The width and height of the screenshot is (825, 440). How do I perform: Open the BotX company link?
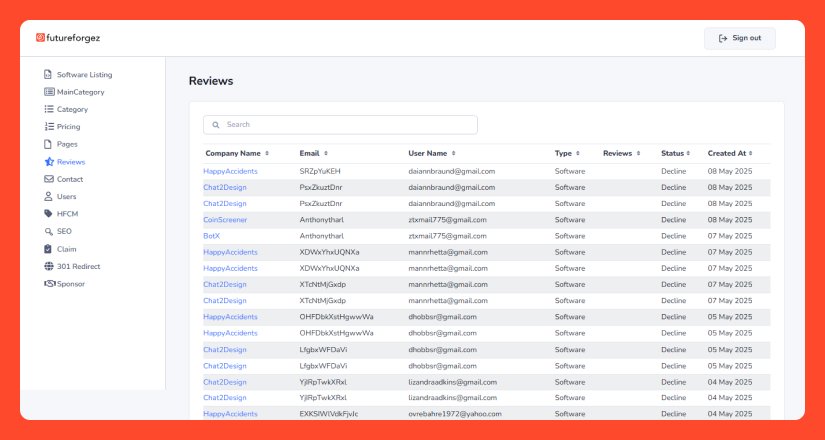point(212,236)
